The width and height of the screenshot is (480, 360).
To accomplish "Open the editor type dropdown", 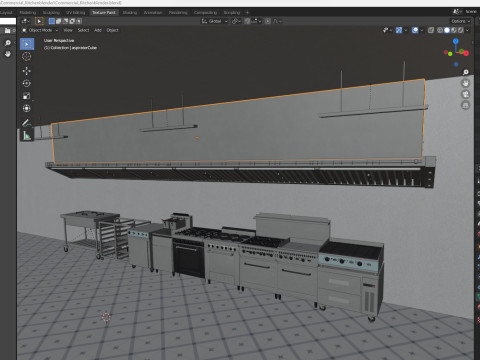I will (x=25, y=21).
